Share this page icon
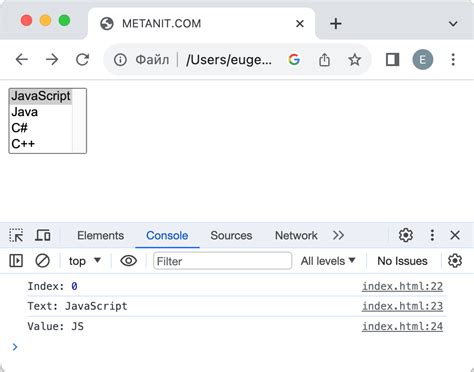This screenshot has height=372, width=474. 324,60
